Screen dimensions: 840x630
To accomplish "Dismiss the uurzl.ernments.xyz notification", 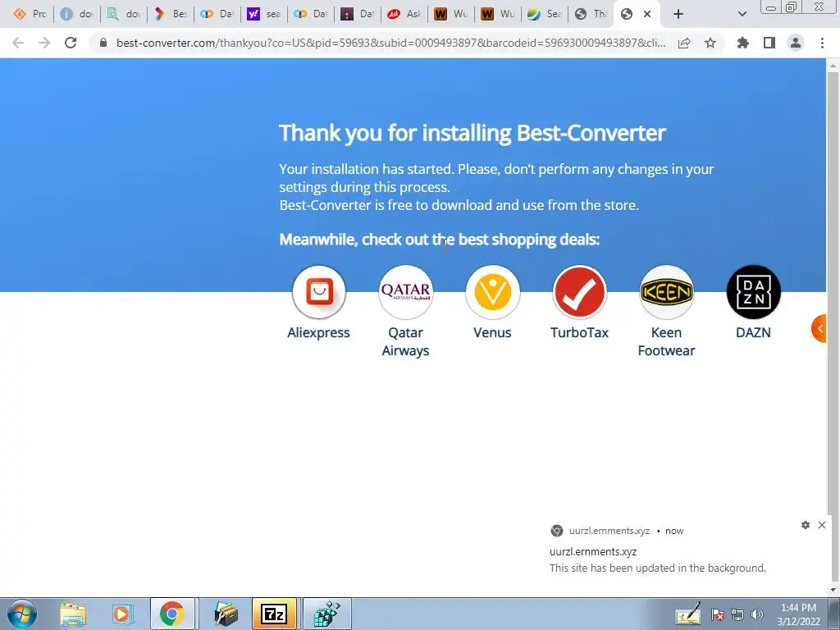I will tap(822, 525).
